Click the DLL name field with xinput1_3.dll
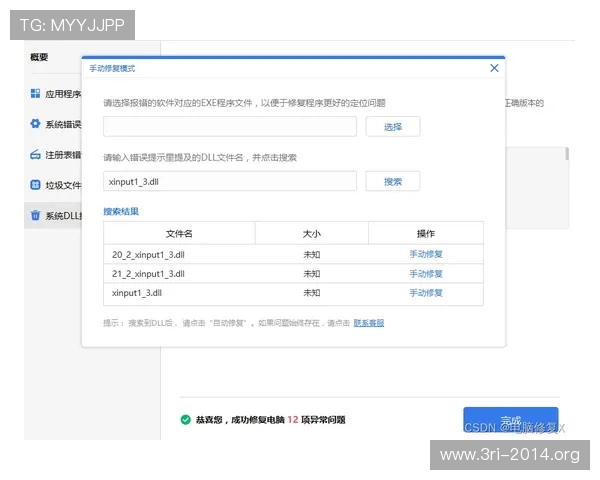 coord(230,181)
